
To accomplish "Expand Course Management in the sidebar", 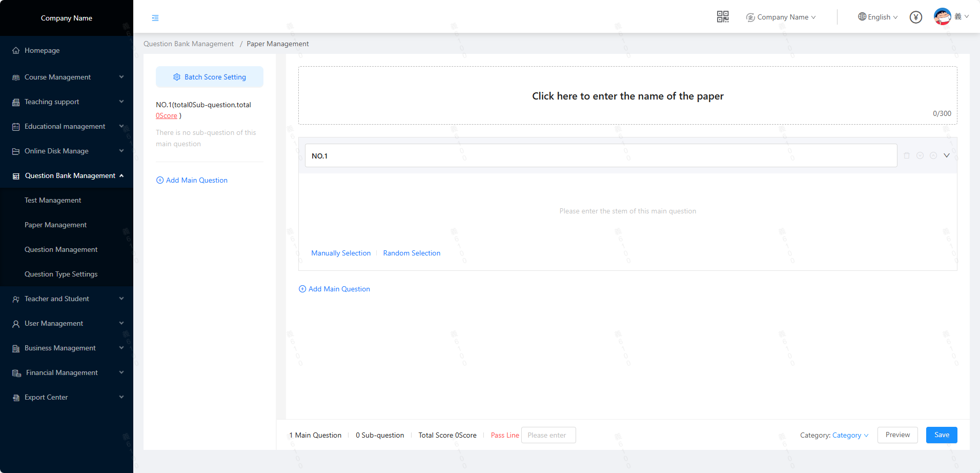I will (x=67, y=77).
